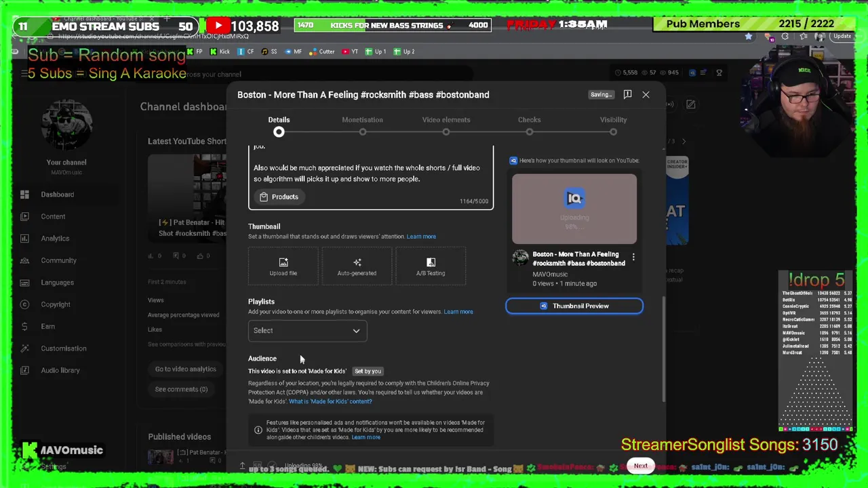
Task: Go to the Monetisation step
Action: [362, 125]
